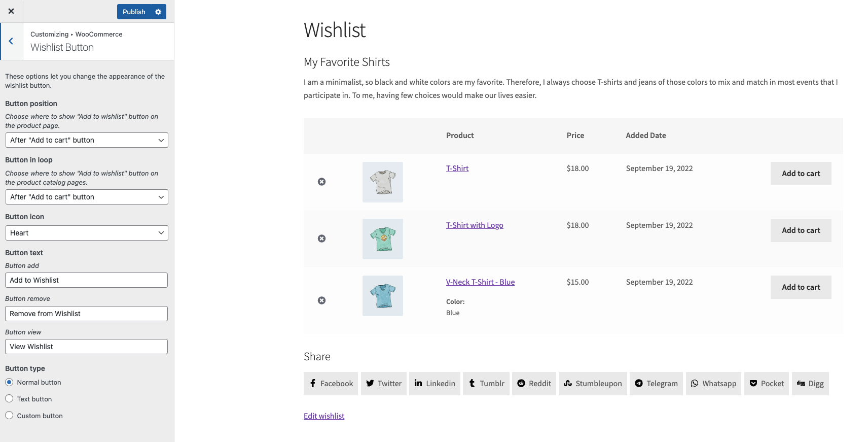Share wishlist on Twitter
868x442 pixels.
point(384,384)
